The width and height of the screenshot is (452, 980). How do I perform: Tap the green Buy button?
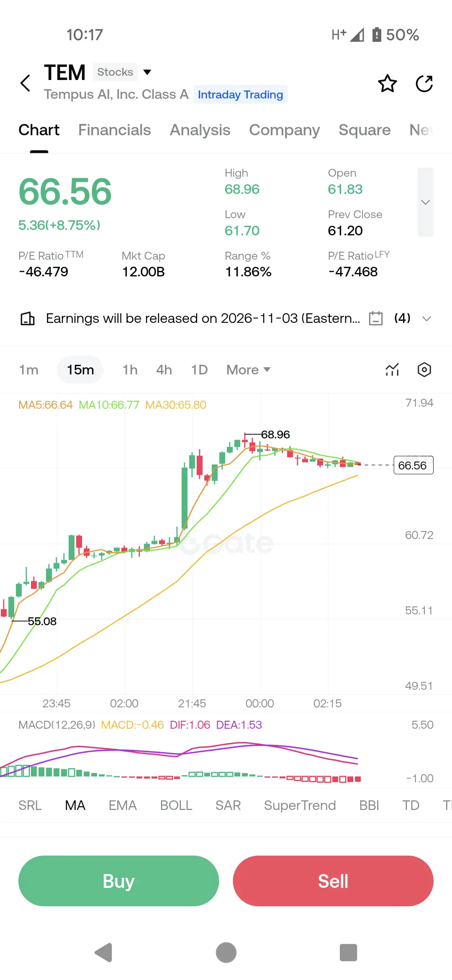pyautogui.click(x=119, y=881)
